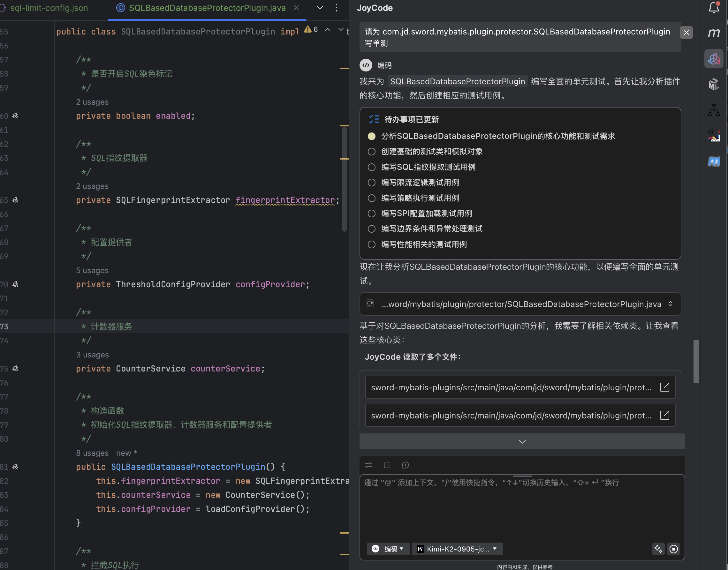
Task: Open the editor tabs overflow chevron
Action: [320, 8]
